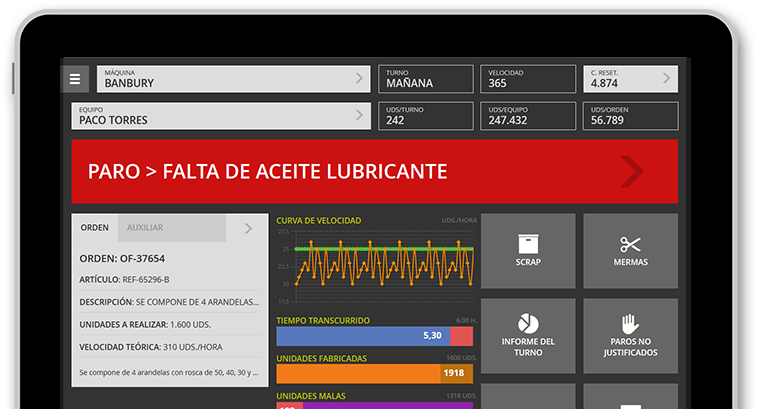Screen dimensions: 757x409
Task: Switch to the Orden tab
Action: (x=95, y=228)
